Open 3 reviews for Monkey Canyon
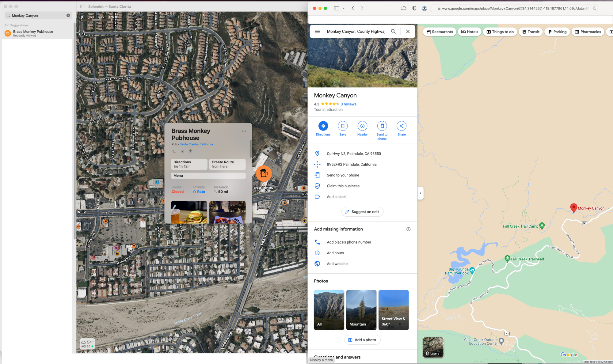The height and width of the screenshot is (364, 613). pyautogui.click(x=348, y=104)
